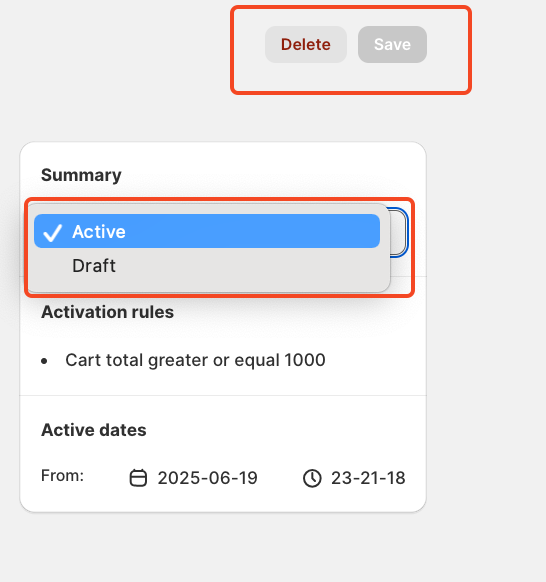Click the status select box edge behind the popup
This screenshot has height=582, width=546.
pos(400,232)
